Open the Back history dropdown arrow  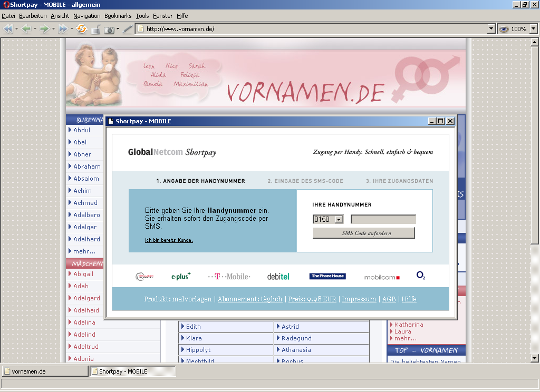click(x=35, y=29)
